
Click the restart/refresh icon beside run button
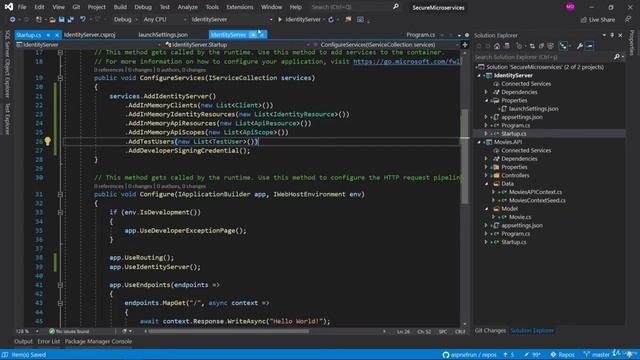[x=331, y=19]
